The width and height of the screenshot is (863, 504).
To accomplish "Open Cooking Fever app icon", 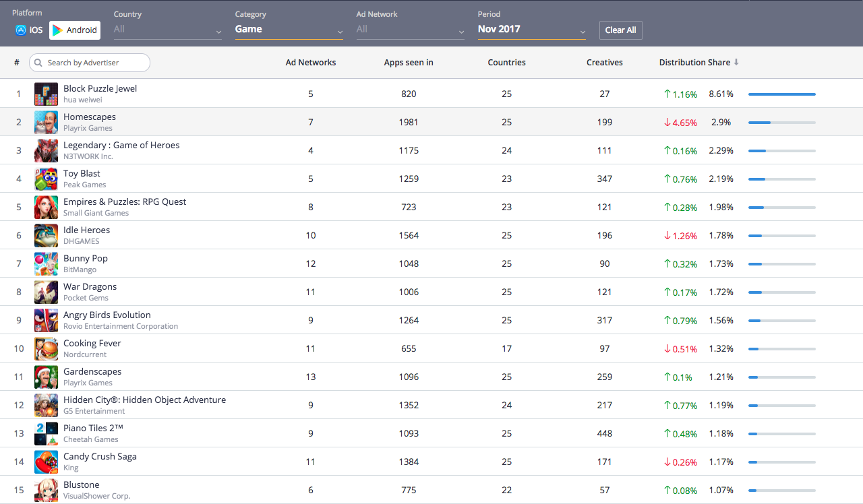I will tap(46, 349).
